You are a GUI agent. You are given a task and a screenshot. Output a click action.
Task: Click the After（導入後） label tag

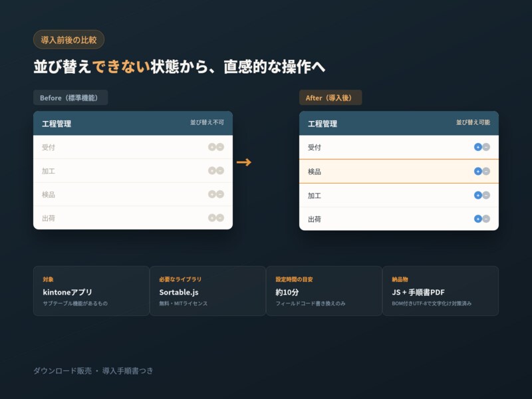click(x=331, y=98)
